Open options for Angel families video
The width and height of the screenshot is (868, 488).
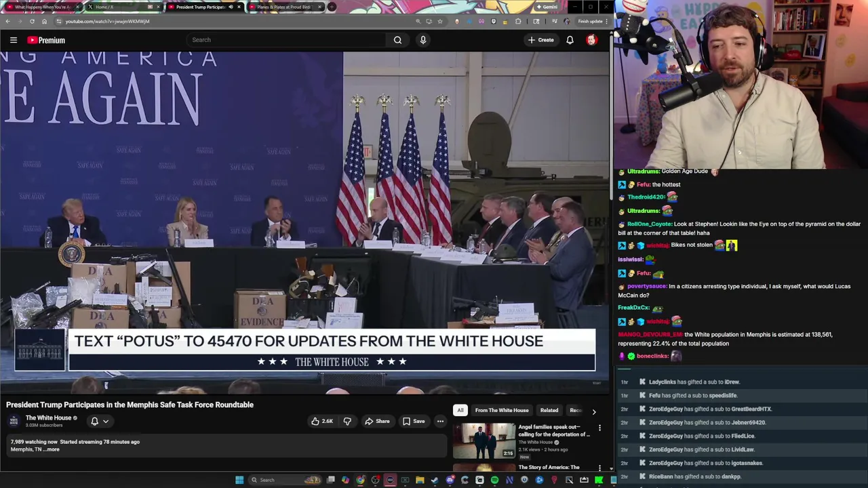coord(599,428)
